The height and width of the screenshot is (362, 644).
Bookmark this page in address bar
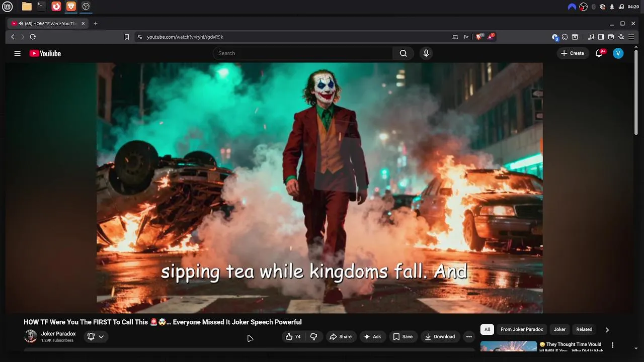point(127,37)
